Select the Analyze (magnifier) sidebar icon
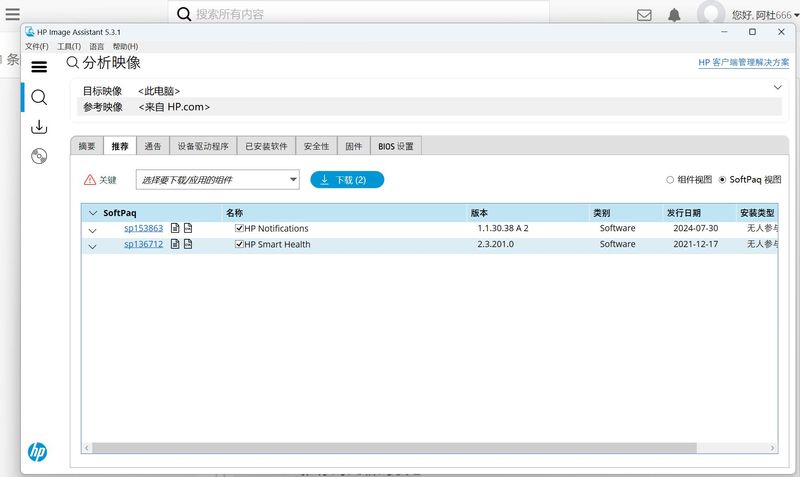Screen dimensions: 800x477 point(39,97)
